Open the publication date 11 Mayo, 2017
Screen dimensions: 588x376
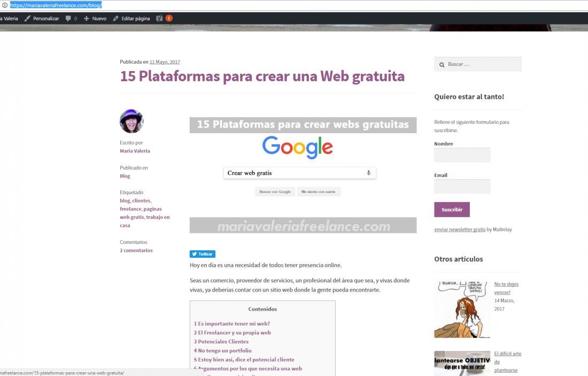click(165, 62)
